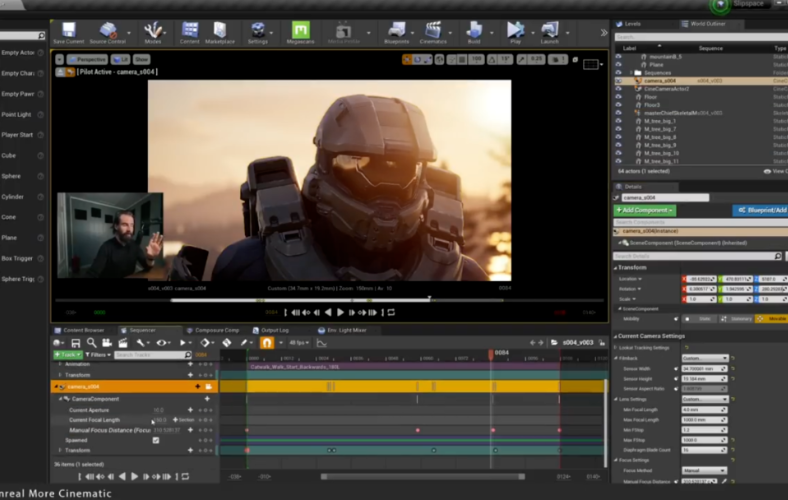
Task: Open the Settings toolbar icon
Action: pyautogui.click(x=257, y=31)
